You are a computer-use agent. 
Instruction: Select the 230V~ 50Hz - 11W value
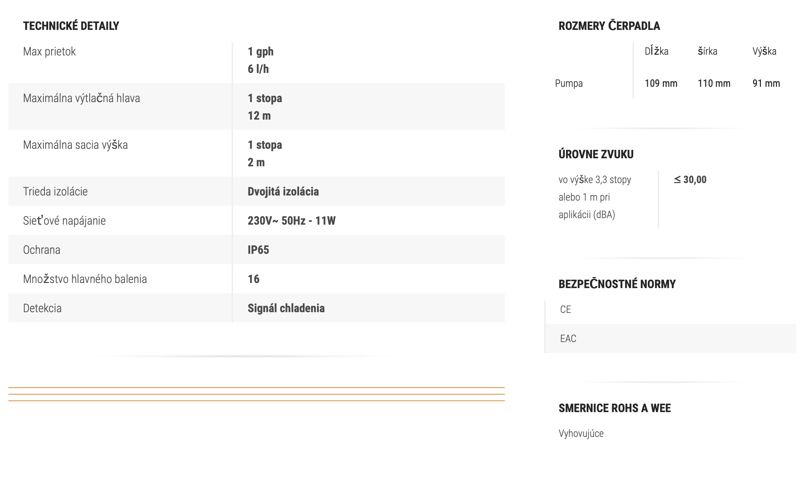(291, 221)
